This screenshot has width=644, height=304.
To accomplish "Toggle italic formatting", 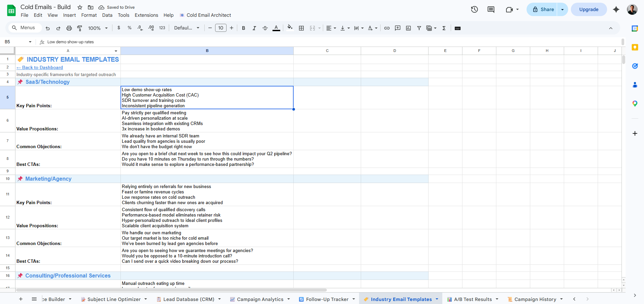I will 254,28.
